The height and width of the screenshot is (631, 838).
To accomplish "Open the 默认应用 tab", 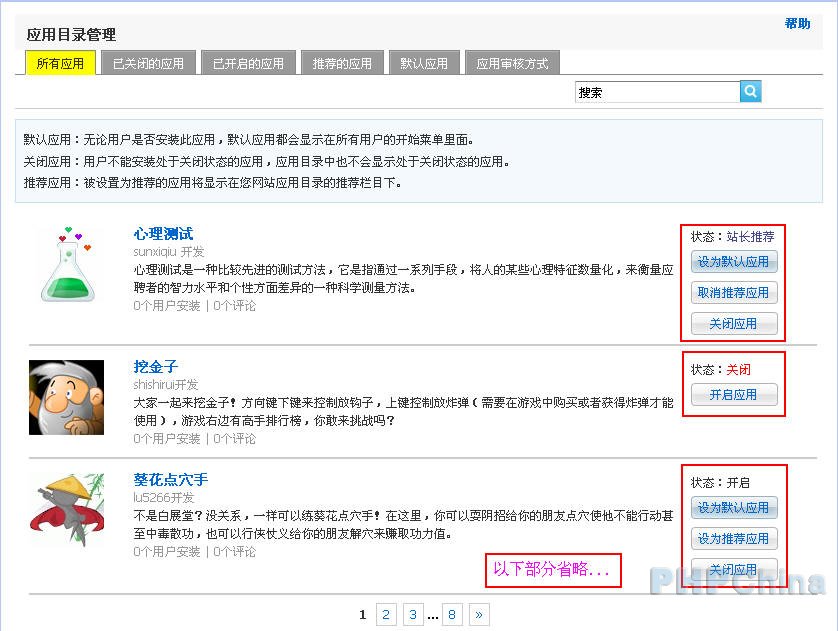I will (x=424, y=63).
